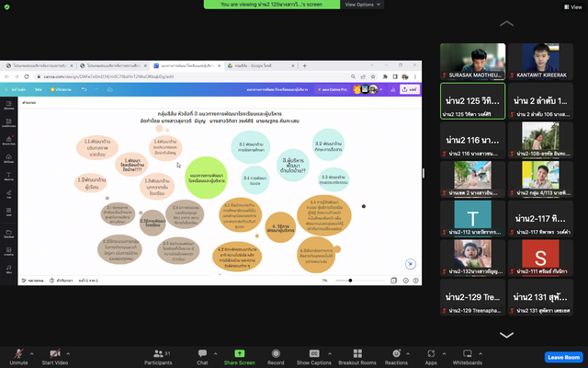Switch to the second browser tab
The width and height of the screenshot is (588, 368).
(x=112, y=65)
